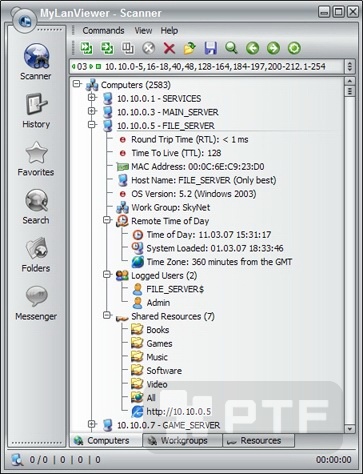
Task: Select the Software shared folder
Action: [164, 371]
